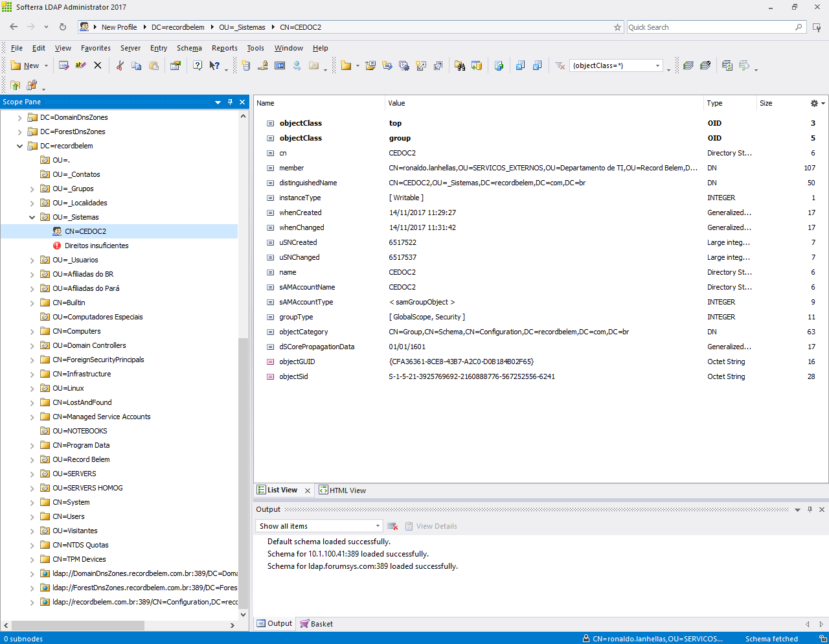This screenshot has height=644, width=829.
Task: Click the clear filter funnel icon
Action: pos(560,65)
